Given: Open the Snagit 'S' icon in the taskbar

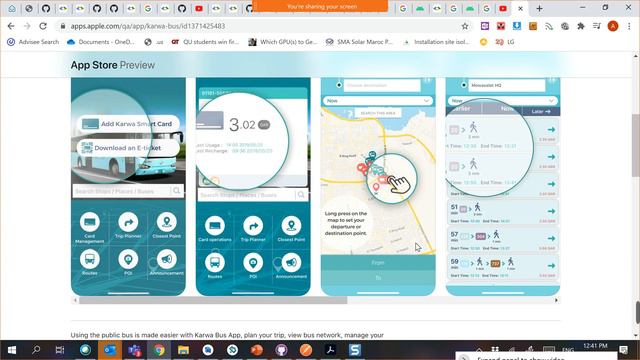Looking at the screenshot, I should 355,350.
